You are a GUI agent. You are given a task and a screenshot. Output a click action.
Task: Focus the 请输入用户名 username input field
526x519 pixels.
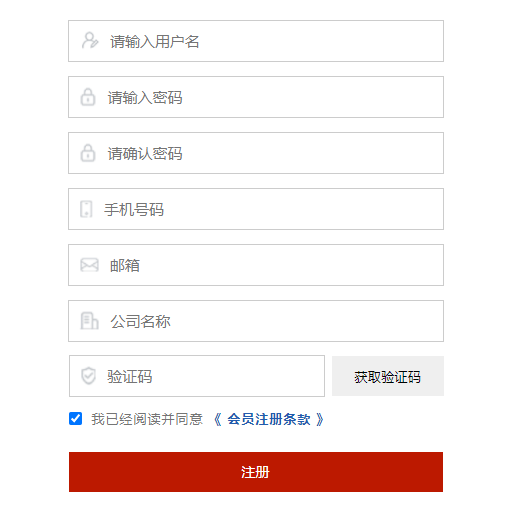tap(256, 41)
